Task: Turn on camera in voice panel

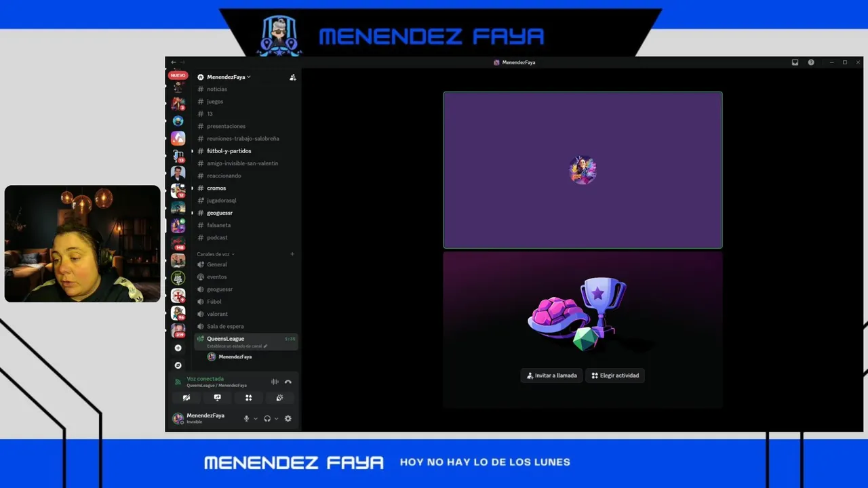Action: point(186,398)
